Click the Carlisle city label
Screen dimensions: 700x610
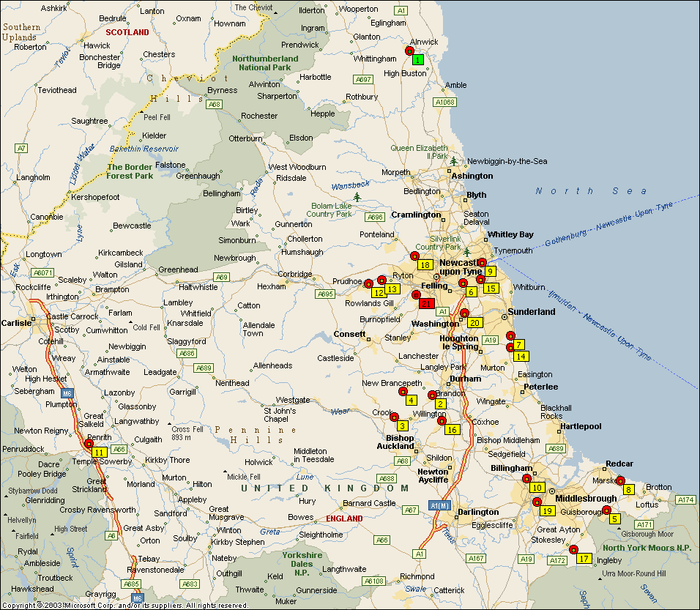pos(16,323)
